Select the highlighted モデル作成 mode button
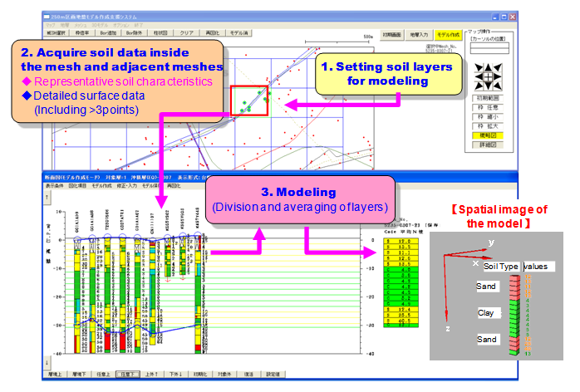Screen dimensions: 580x392 (x=448, y=35)
